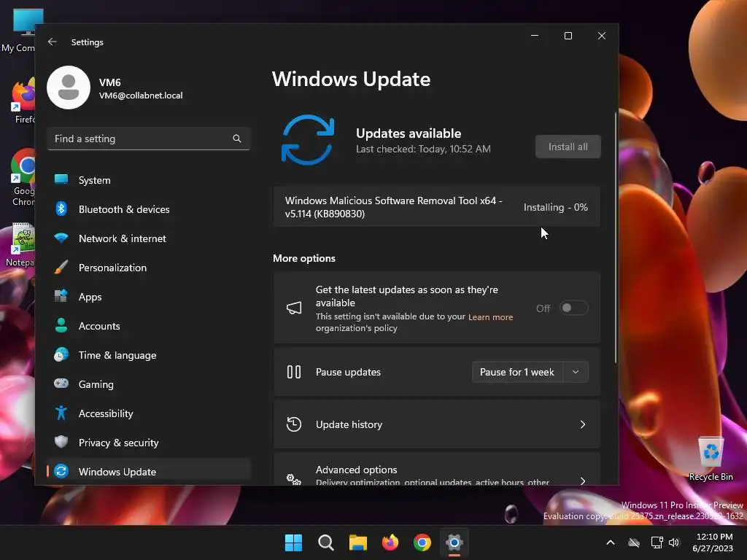Click the large blue update refresh icon
Screen dimensions: 747x560
click(x=308, y=140)
